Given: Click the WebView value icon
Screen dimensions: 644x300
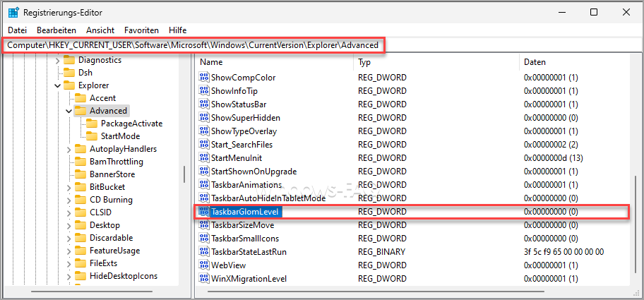Looking at the screenshot, I should pyautogui.click(x=203, y=265).
